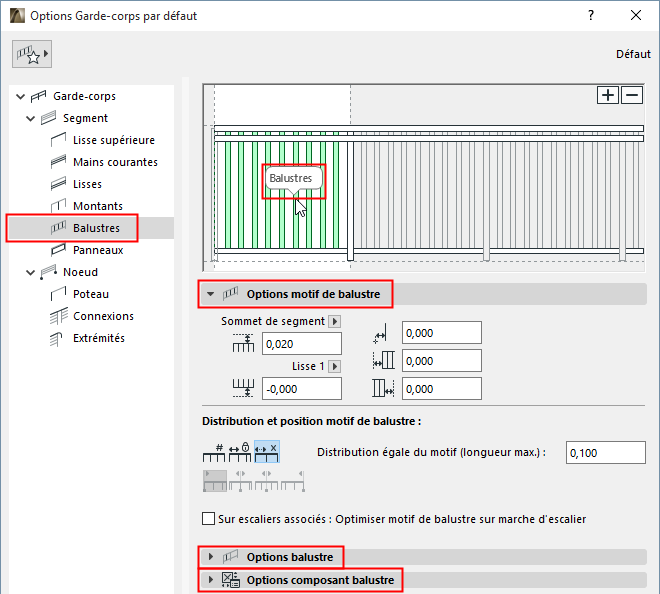This screenshot has width=660, height=594.
Task: Zoom in preview with plus button
Action: pos(608,95)
